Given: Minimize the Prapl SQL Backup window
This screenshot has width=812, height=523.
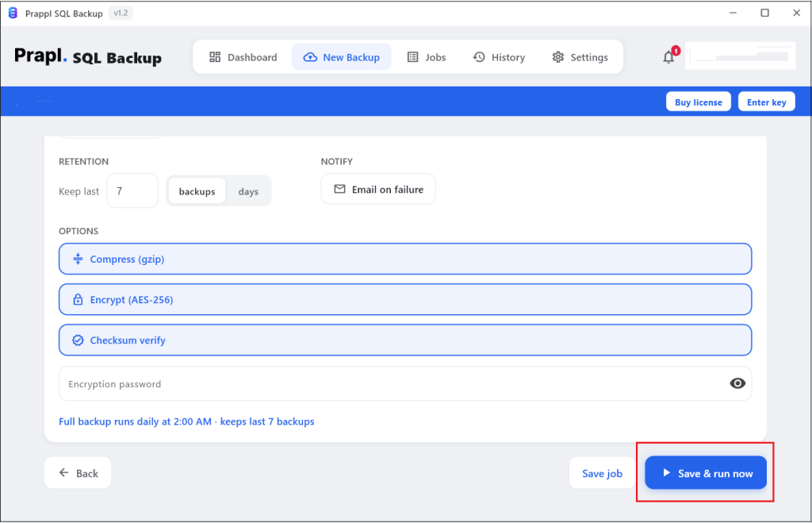Looking at the screenshot, I should tap(733, 13).
